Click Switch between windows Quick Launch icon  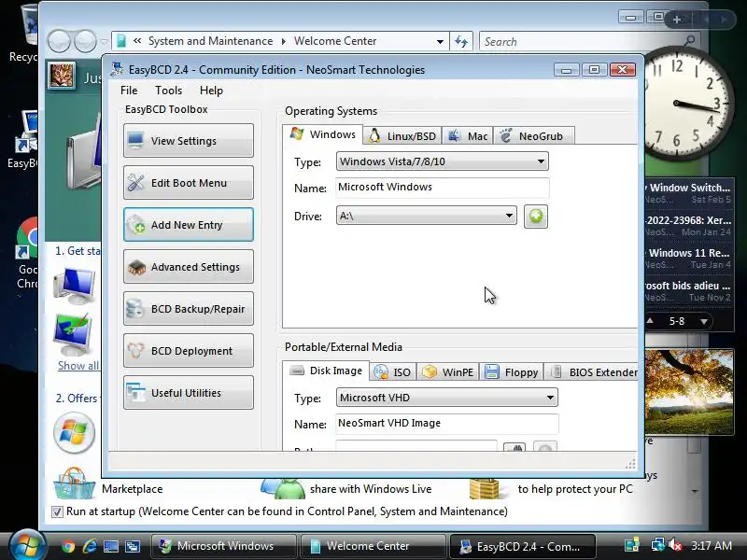pos(132,546)
